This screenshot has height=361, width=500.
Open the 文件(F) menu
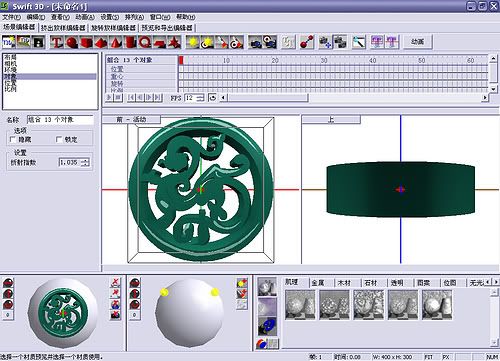coord(12,17)
